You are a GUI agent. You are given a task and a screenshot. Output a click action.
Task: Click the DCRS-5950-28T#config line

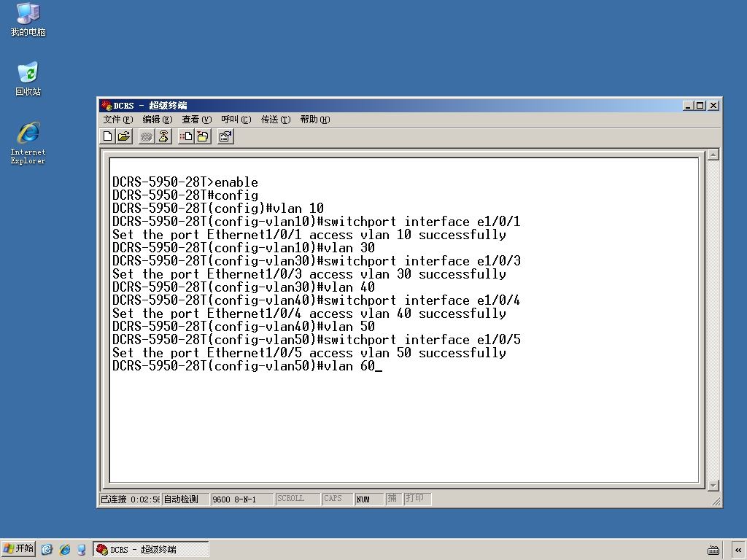pos(185,195)
